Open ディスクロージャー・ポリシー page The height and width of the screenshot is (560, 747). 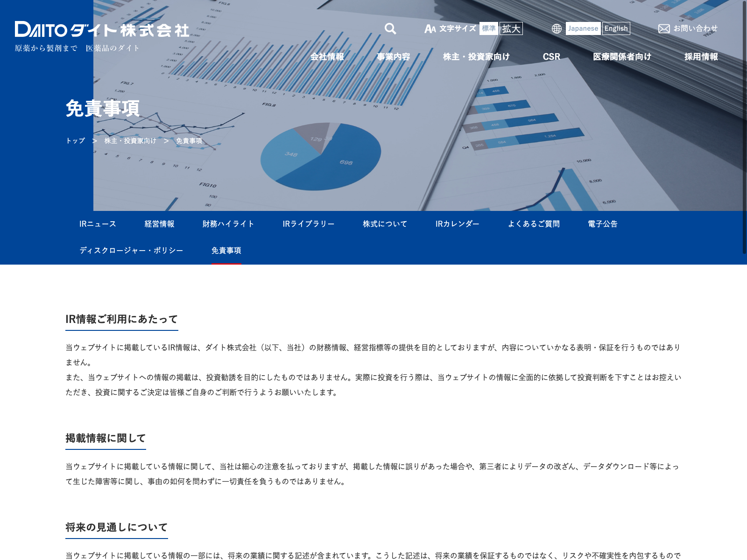point(131,251)
